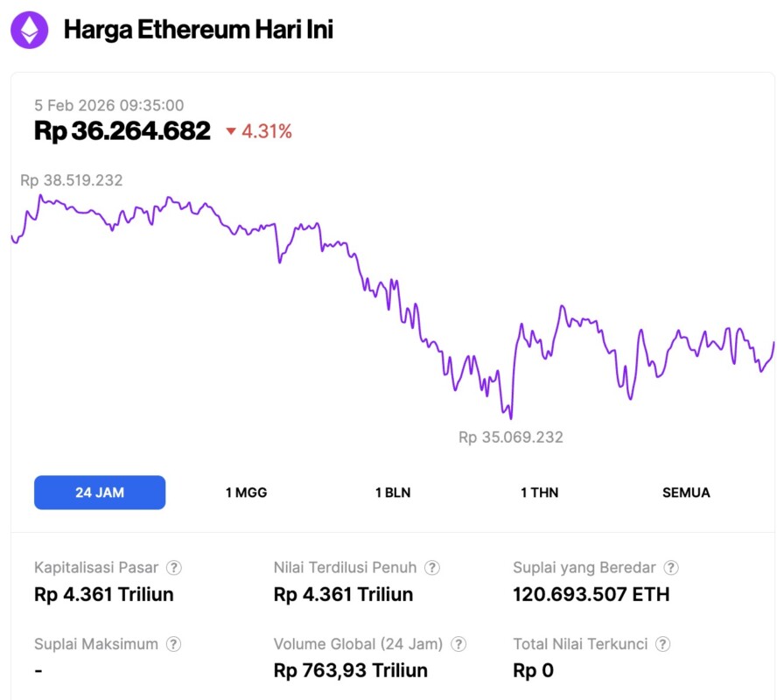Click the purple Ethereum logo icon
This screenshot has width=777, height=700.
coord(30,30)
